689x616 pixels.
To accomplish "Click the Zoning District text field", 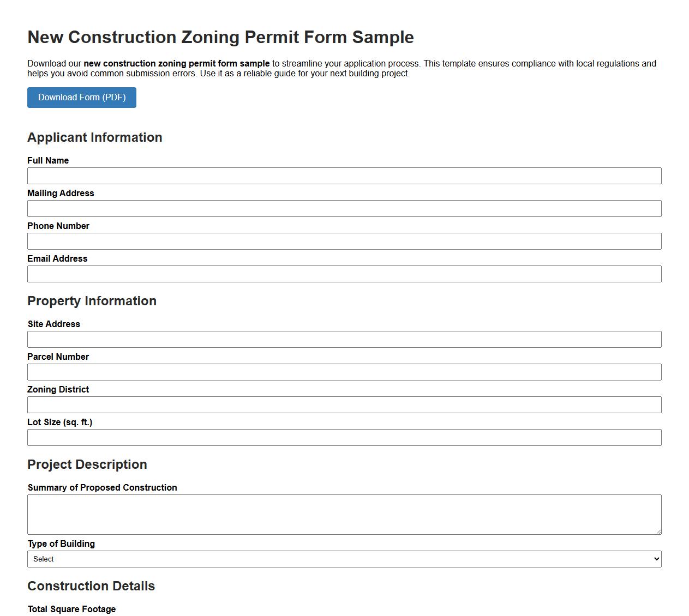I will click(344, 404).
